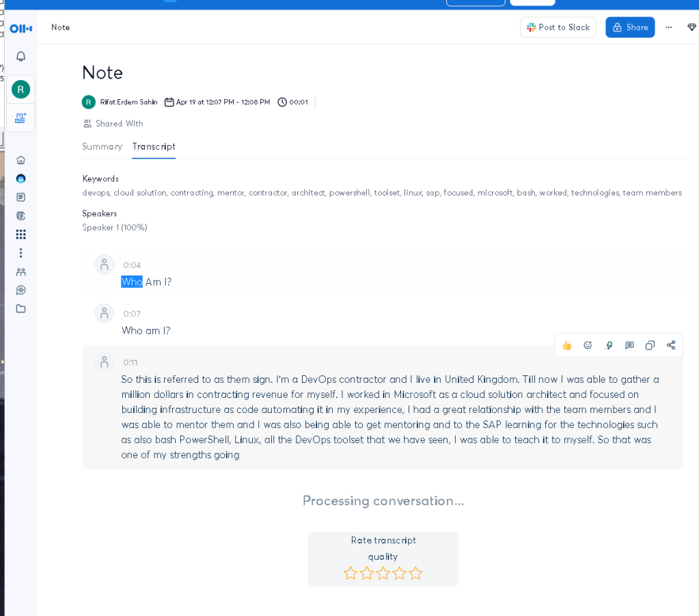The width and height of the screenshot is (699, 616).
Task: Click the speaker avatar at 0:04
Action: pyautogui.click(x=105, y=265)
